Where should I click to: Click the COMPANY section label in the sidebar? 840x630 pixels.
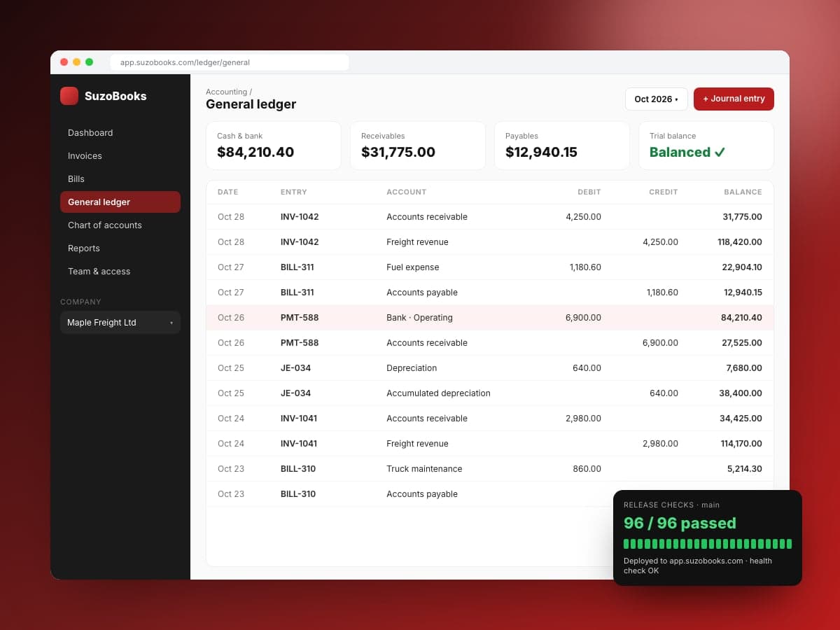(80, 302)
